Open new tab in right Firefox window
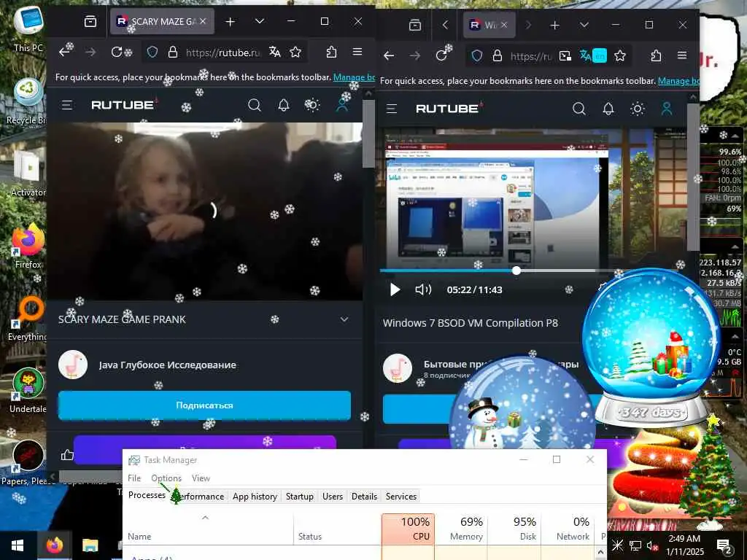Screen dimensions: 747x560 [554, 26]
